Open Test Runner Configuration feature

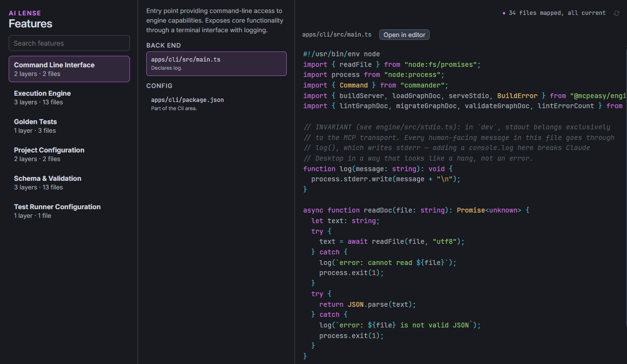pyautogui.click(x=69, y=211)
